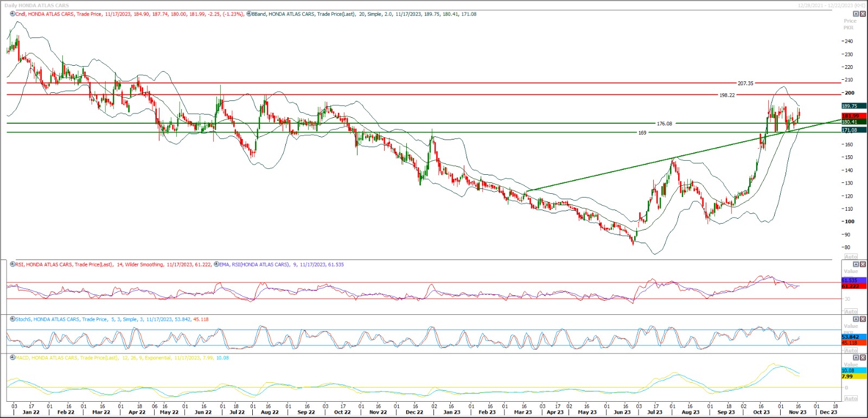Image resolution: width=868 pixels, height=418 pixels.
Task: Click the 171.08 lower band price tag
Action: point(854,130)
